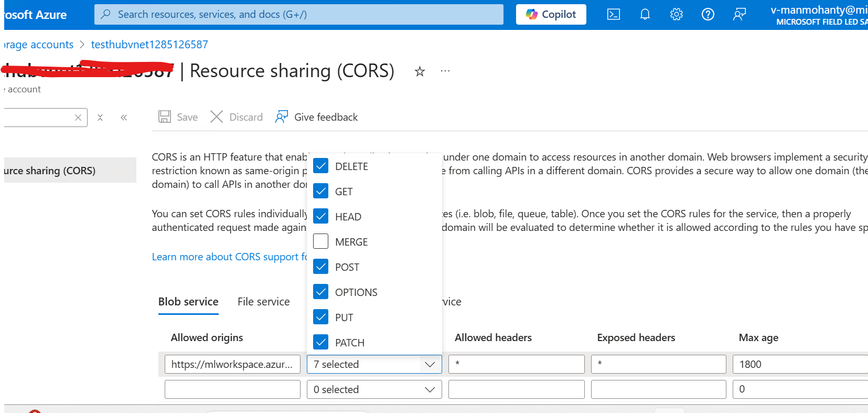Uncheck the POST method checkbox
Screen dimensions: 868x413
point(321,267)
